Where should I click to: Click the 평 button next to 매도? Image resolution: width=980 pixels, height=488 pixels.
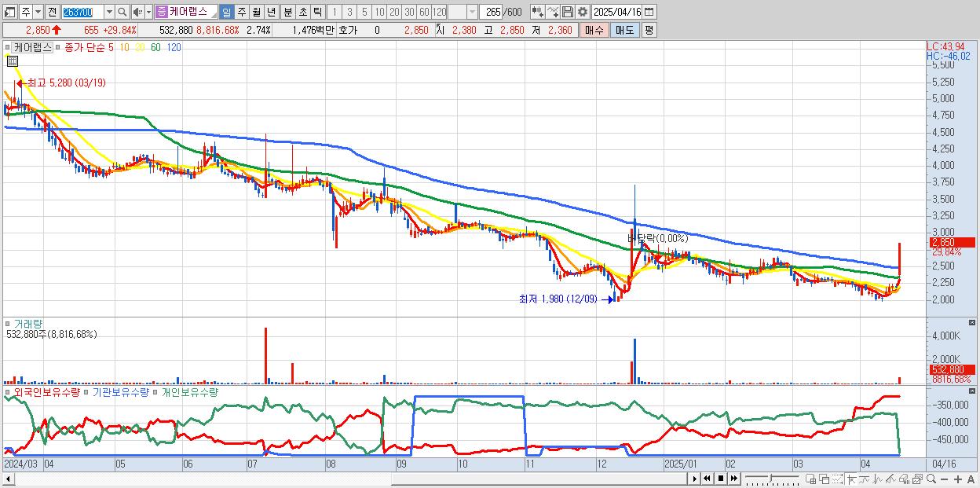pyautogui.click(x=649, y=30)
